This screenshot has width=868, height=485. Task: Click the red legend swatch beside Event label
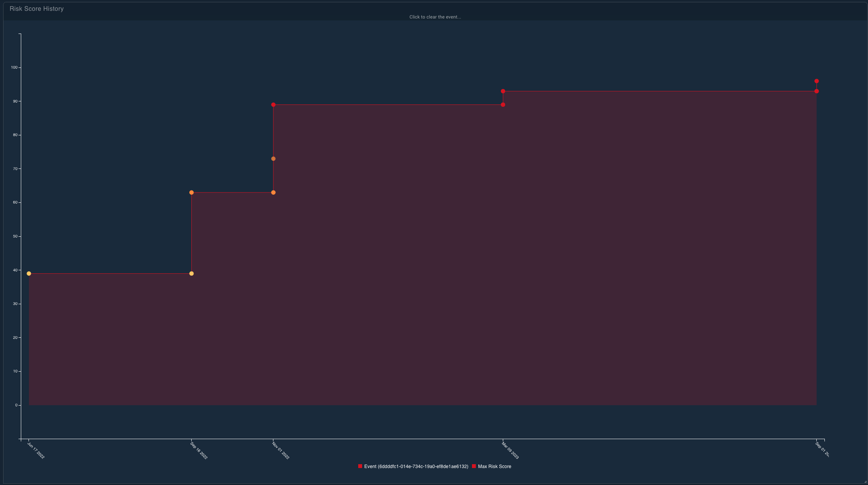pos(359,466)
